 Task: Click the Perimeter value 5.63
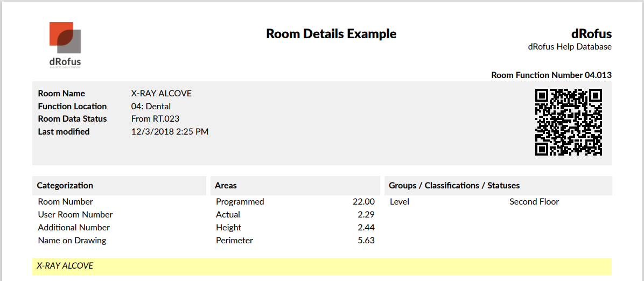pos(366,241)
